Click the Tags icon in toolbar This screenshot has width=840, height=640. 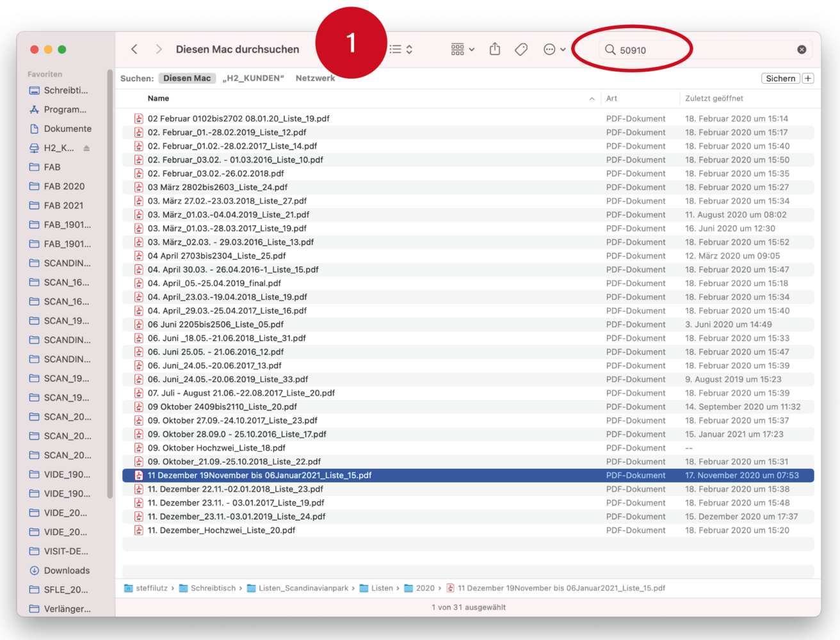(521, 49)
